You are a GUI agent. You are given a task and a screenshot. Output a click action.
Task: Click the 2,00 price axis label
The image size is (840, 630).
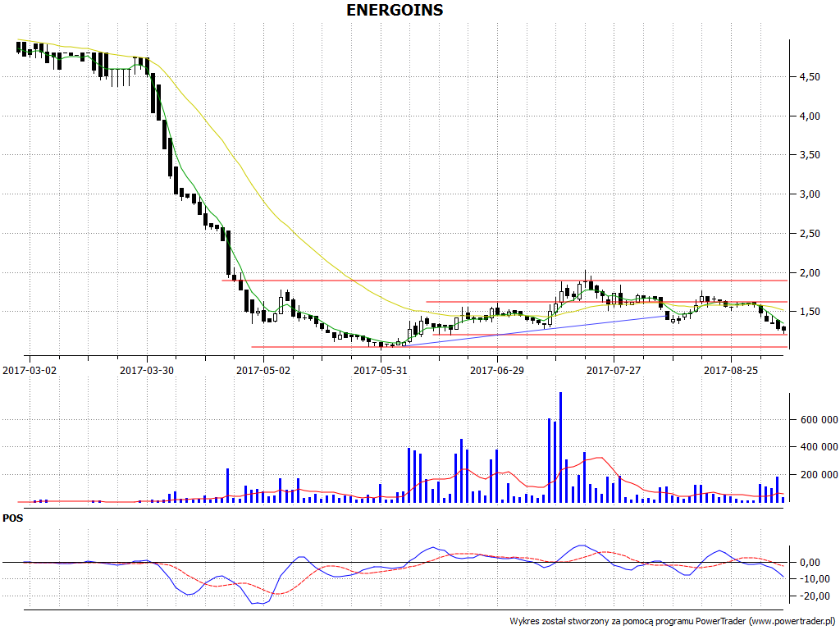coord(810,272)
